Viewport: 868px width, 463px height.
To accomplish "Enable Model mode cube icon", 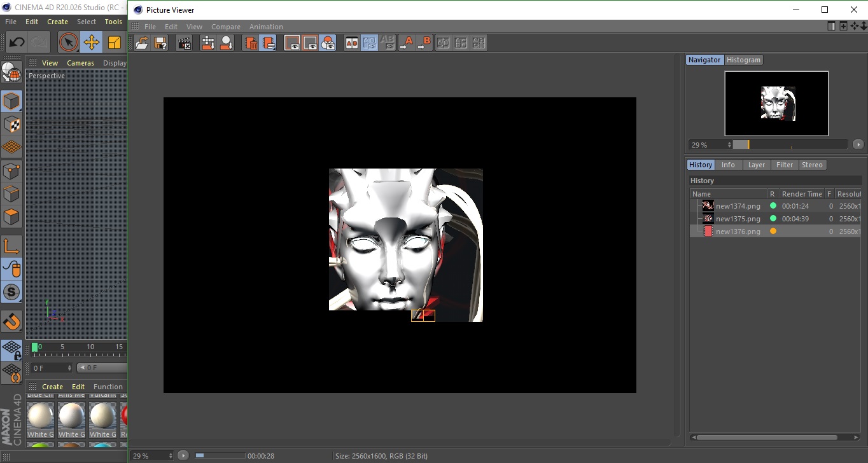I will pyautogui.click(x=11, y=101).
